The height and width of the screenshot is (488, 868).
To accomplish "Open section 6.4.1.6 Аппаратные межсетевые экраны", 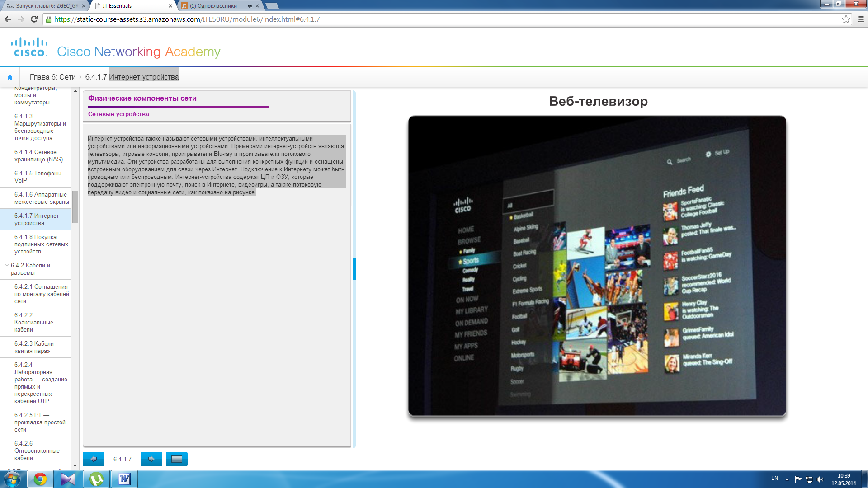I will pyautogui.click(x=36, y=198).
